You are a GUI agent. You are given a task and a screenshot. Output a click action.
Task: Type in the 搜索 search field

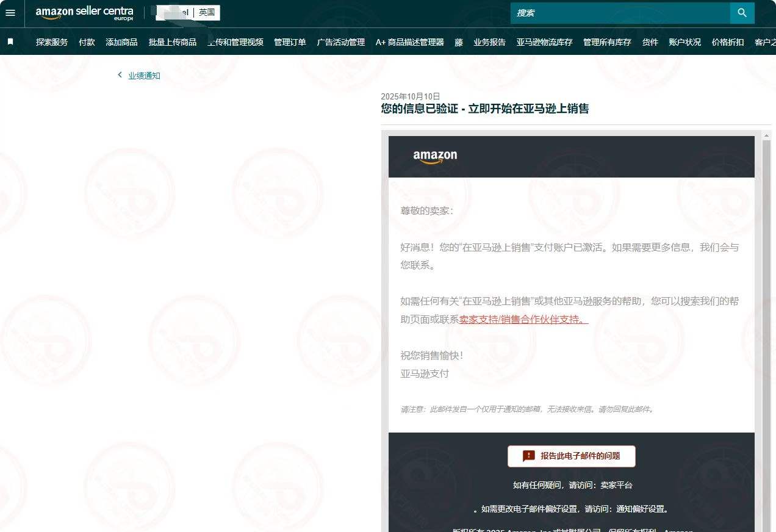[619, 13]
